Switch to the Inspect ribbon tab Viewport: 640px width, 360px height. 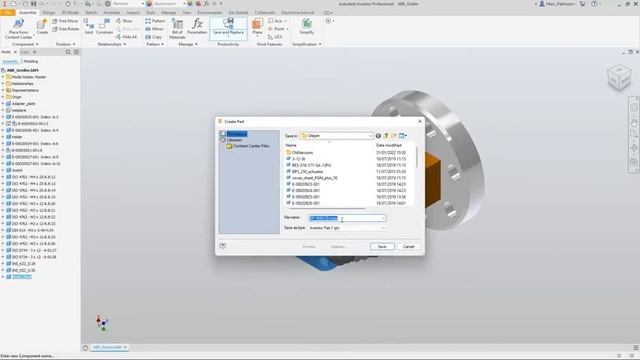pos(133,13)
